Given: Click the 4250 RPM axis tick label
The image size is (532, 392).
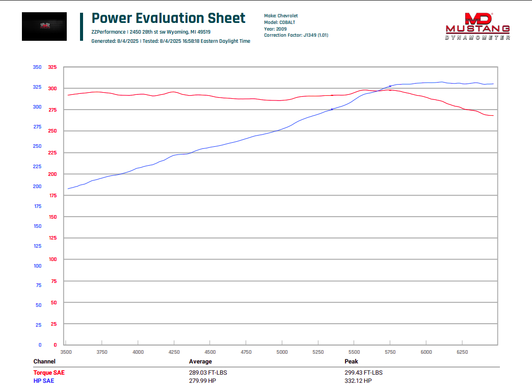Looking at the screenshot, I should tap(174, 352).
